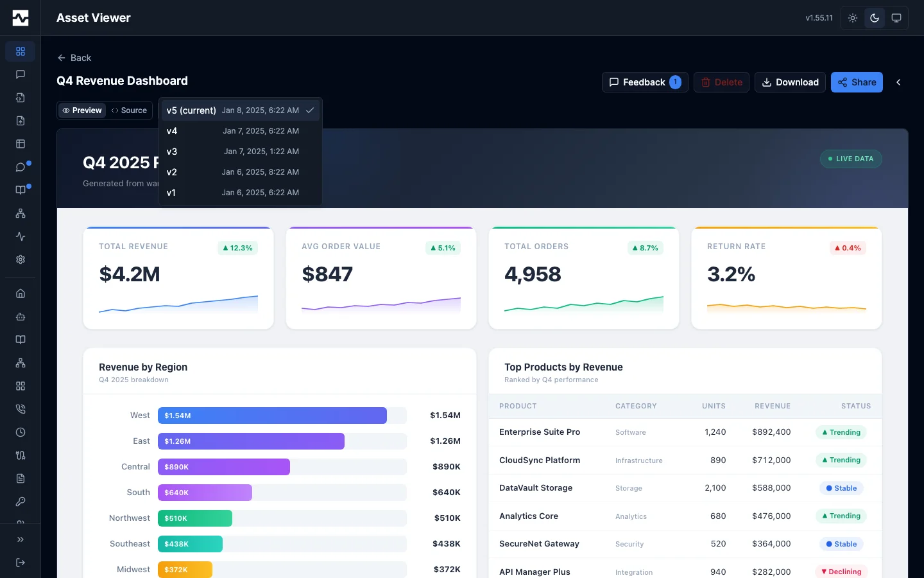Click the SecureNet Gateway product name
The image size is (924, 578).
pyautogui.click(x=539, y=544)
